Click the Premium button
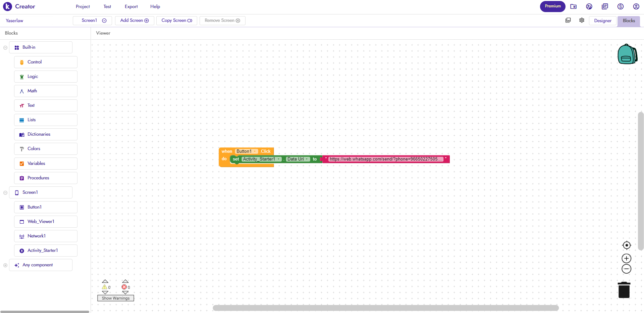Image resolution: width=644 pixels, height=313 pixels. click(553, 6)
